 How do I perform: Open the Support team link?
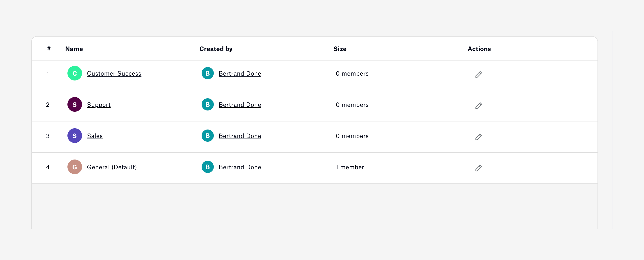click(99, 104)
